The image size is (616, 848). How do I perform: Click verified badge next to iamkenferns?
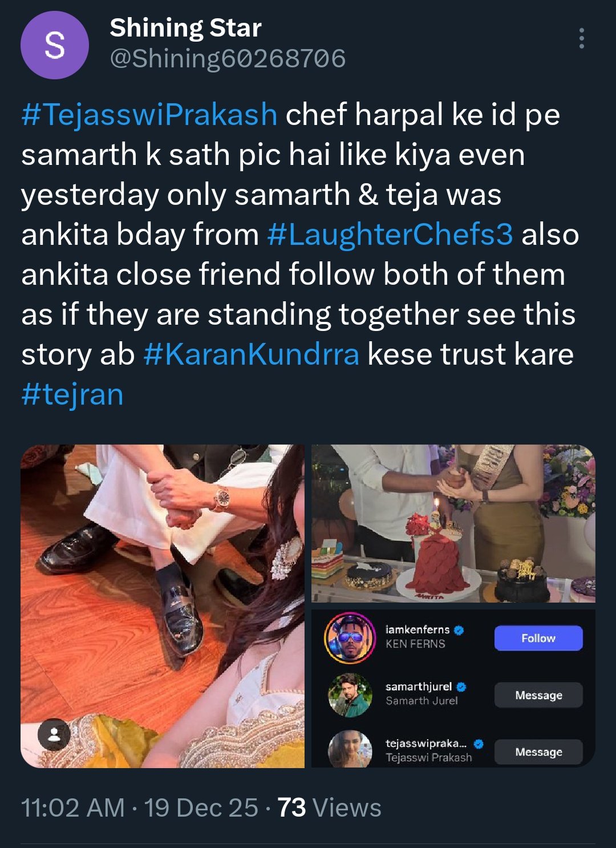[459, 630]
